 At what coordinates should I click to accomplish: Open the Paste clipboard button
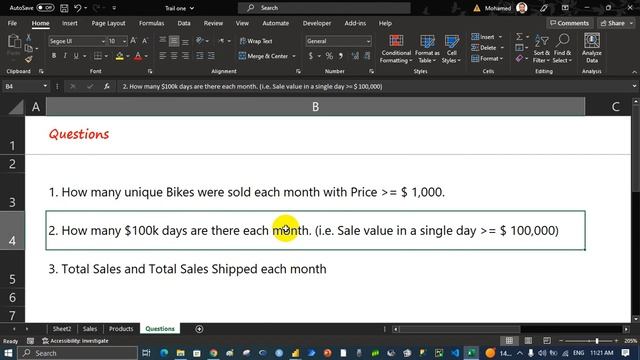[14, 45]
